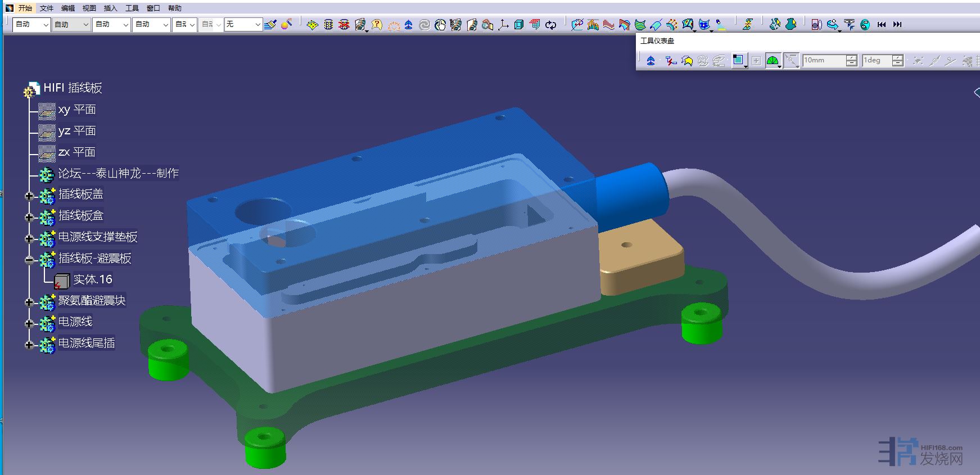Click the question mark help icon in the toolbar
This screenshot has height=475, width=980.
point(377,25)
